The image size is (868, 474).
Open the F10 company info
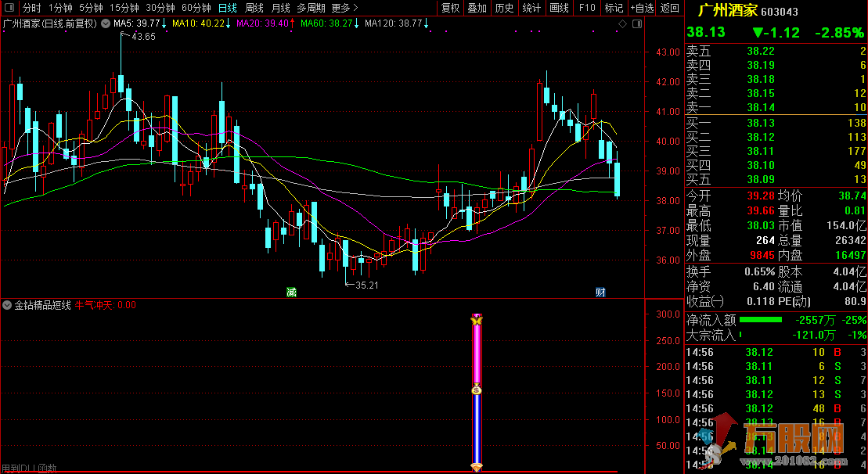click(x=586, y=8)
